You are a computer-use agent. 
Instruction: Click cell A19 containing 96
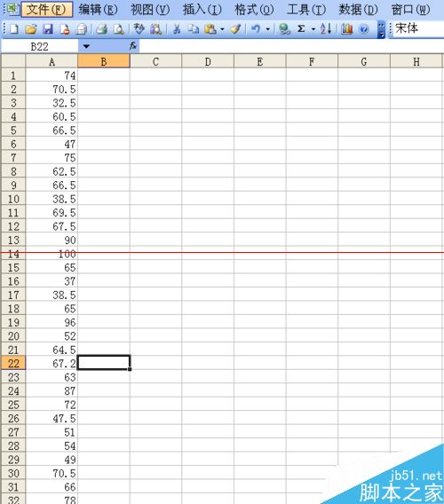tap(52, 322)
